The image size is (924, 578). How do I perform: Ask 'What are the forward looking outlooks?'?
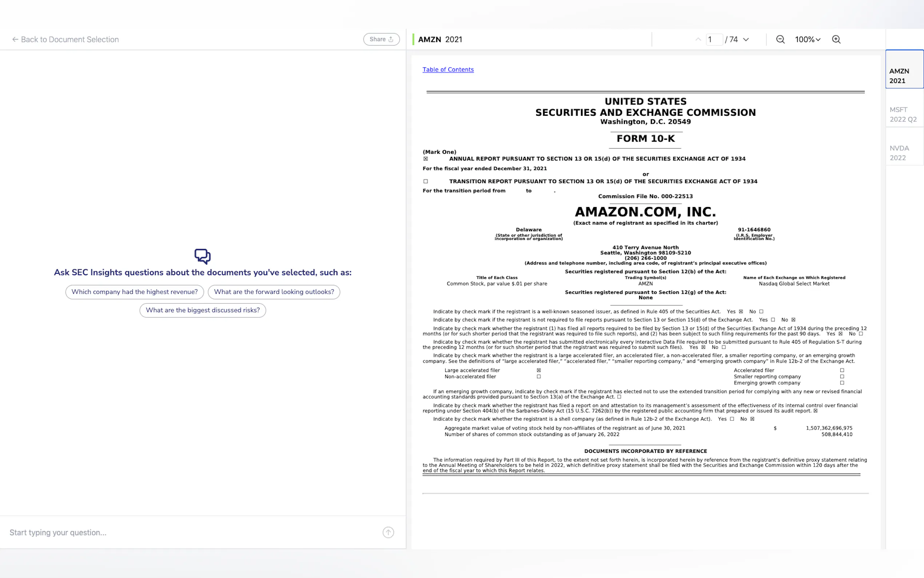tap(274, 292)
